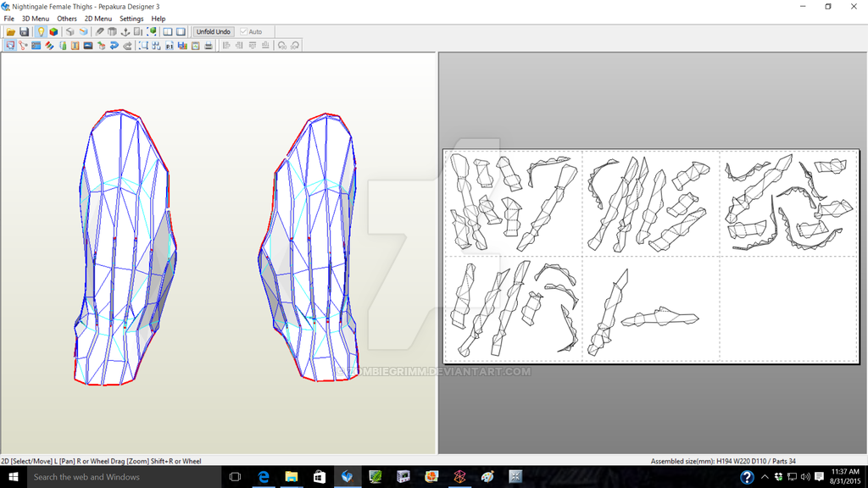Select the save with color chart icon
868x488 pixels.
tap(182, 46)
